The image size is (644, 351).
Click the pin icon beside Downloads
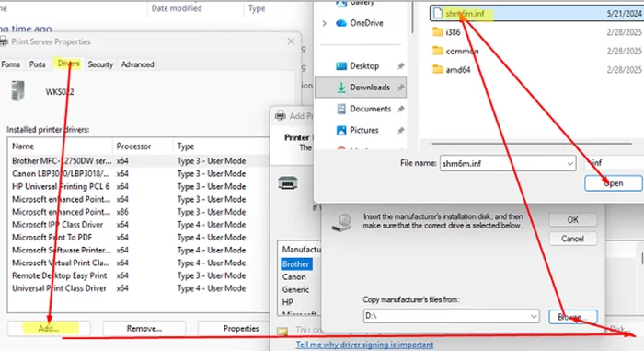[400, 88]
